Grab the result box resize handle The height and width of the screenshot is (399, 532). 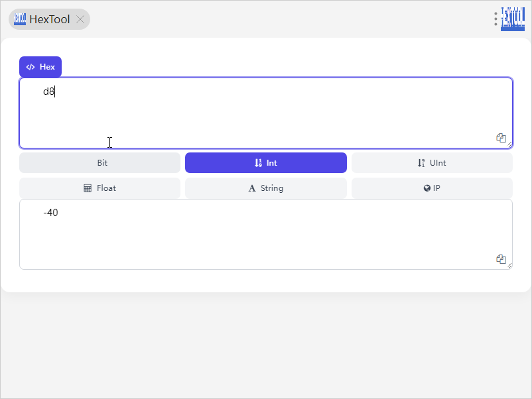pos(509,266)
